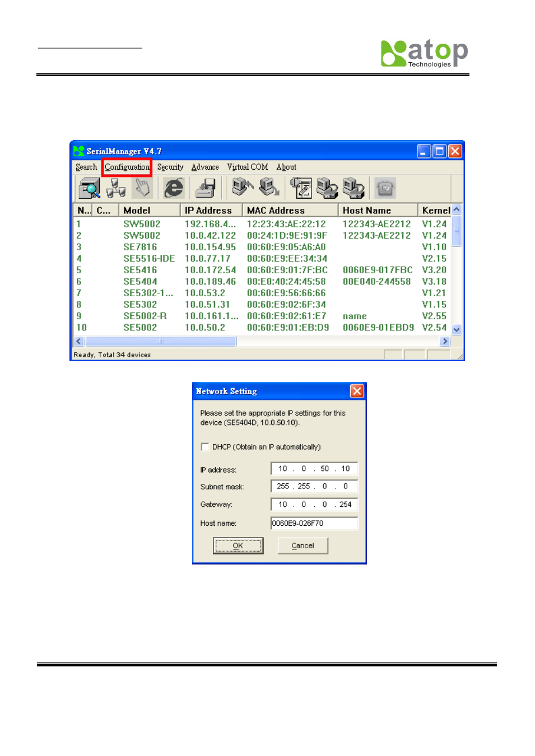Click the N.. column header
The height and width of the screenshot is (756, 535).
click(83, 210)
